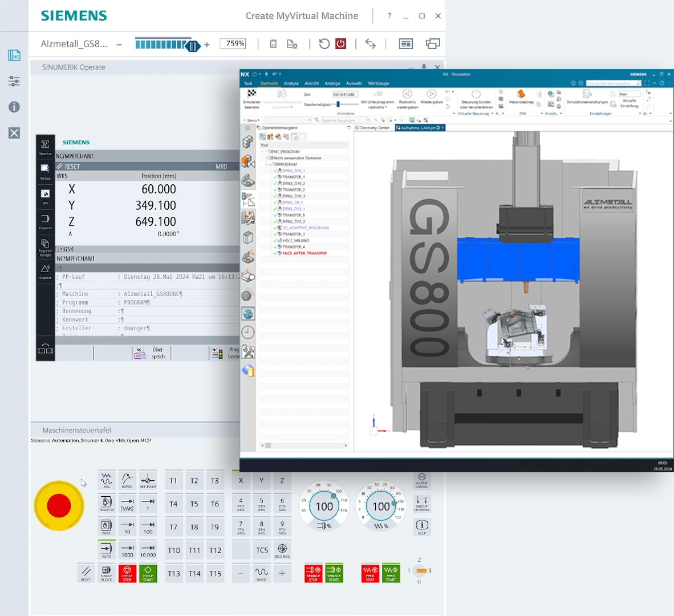
Task: Adjust the spindle override dial
Action: [x=324, y=506]
